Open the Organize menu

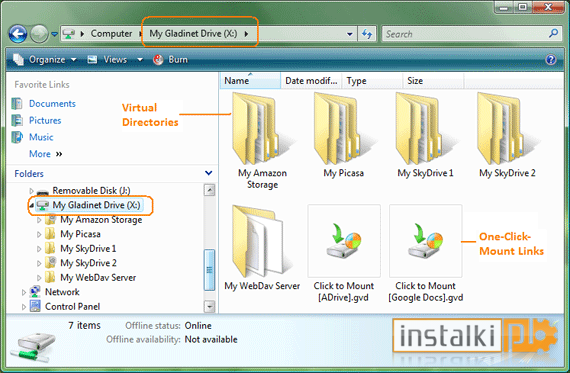tap(44, 60)
